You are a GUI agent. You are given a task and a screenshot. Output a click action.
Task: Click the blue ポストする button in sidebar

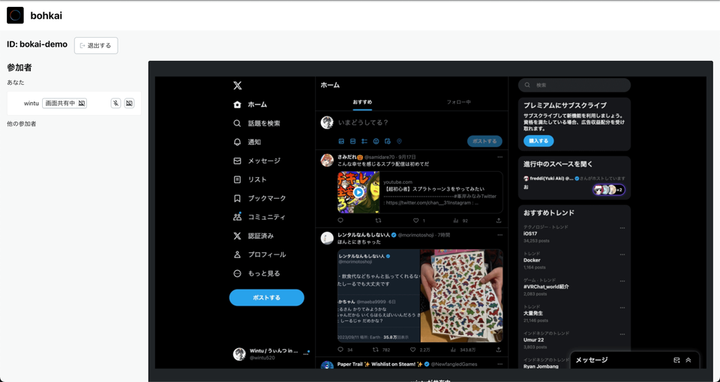pyautogui.click(x=267, y=298)
